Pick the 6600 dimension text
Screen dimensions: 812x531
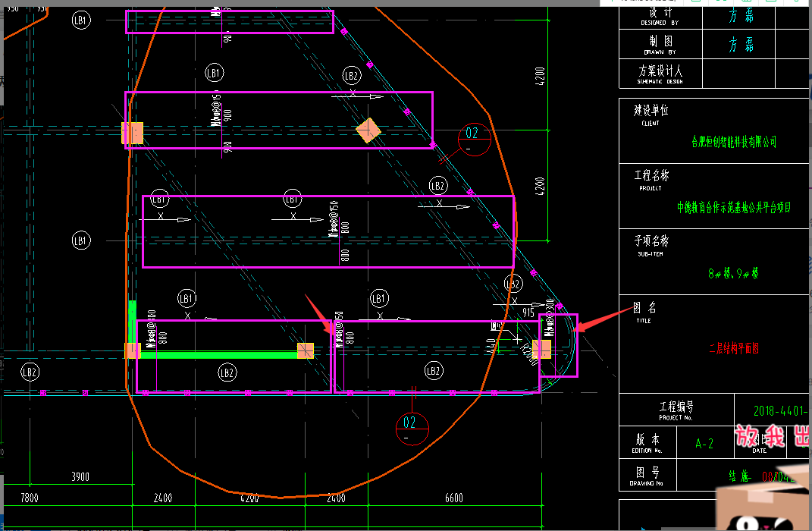tap(454, 498)
